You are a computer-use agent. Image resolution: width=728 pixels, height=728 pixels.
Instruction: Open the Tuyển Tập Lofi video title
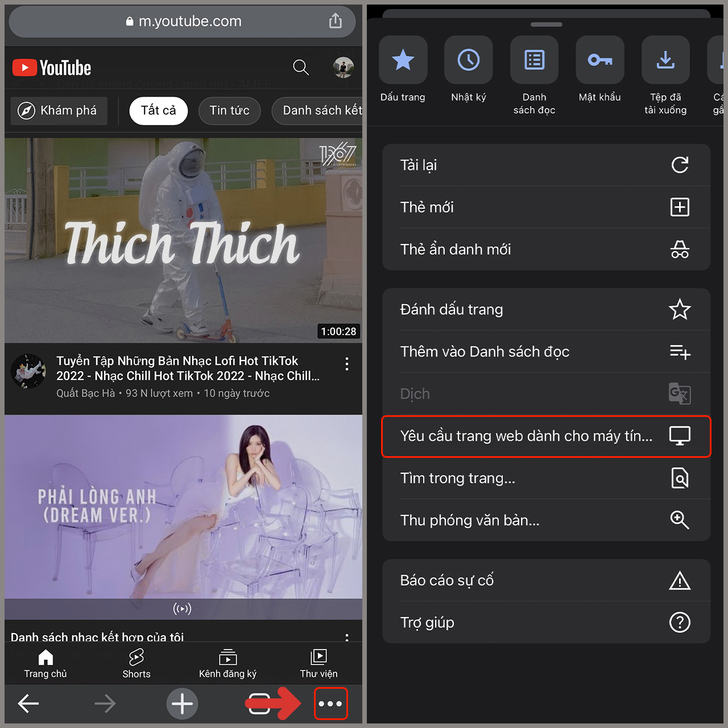pyautogui.click(x=188, y=368)
